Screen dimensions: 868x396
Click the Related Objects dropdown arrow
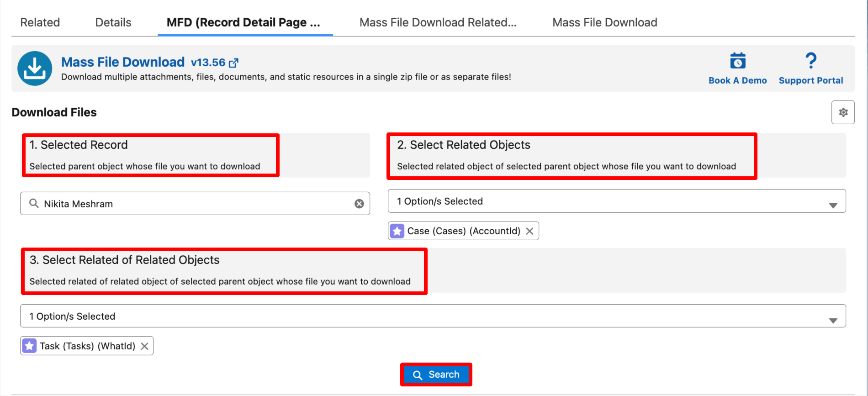click(833, 206)
